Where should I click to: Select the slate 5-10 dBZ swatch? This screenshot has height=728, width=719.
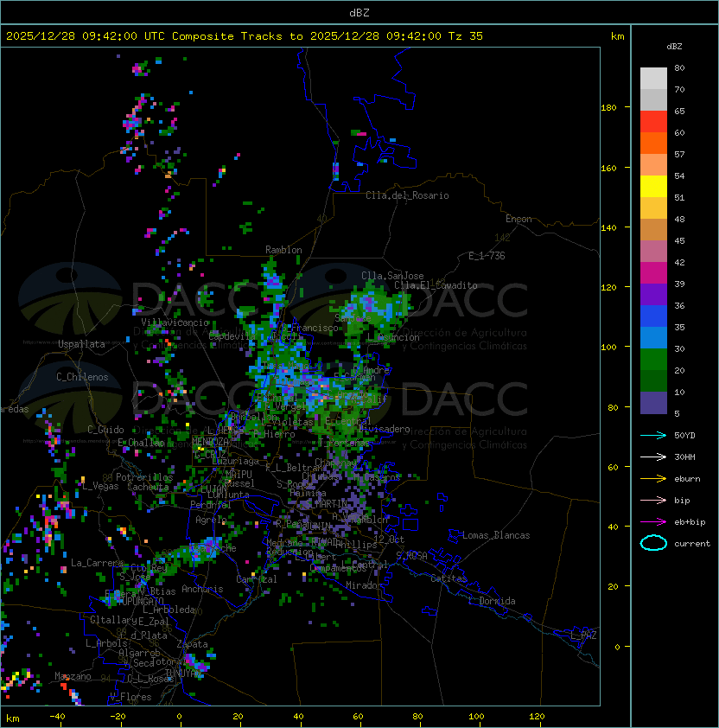653,403
